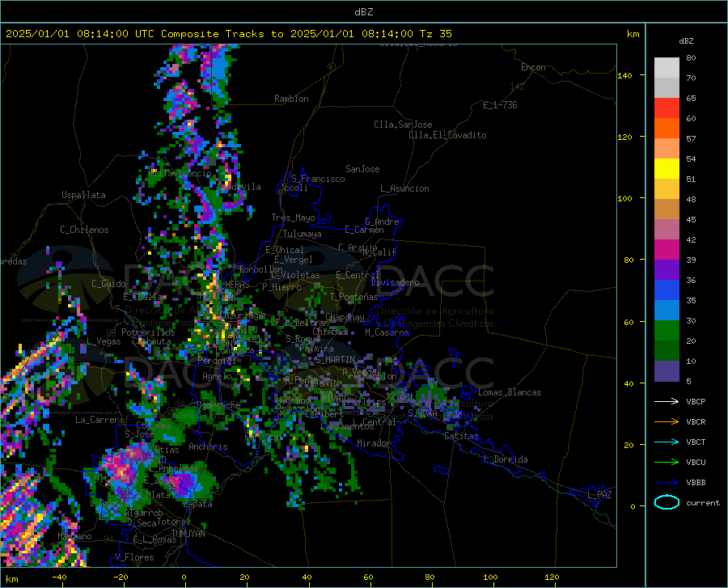Click the 'SanJose' map label
The image size is (728, 588).
coord(362,169)
